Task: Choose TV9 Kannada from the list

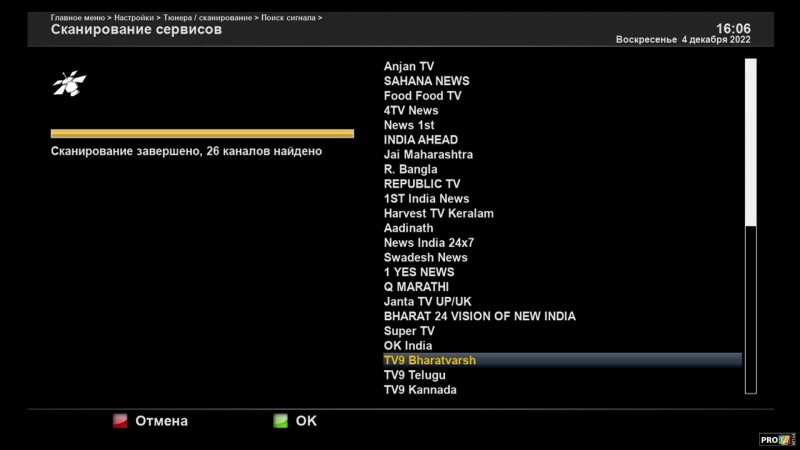Action: pos(420,390)
